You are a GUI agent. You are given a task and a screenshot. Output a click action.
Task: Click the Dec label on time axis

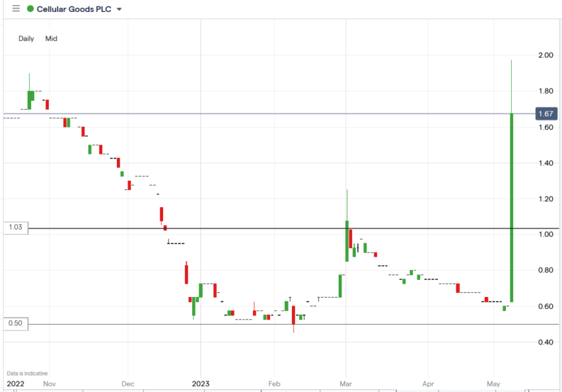coord(128,383)
